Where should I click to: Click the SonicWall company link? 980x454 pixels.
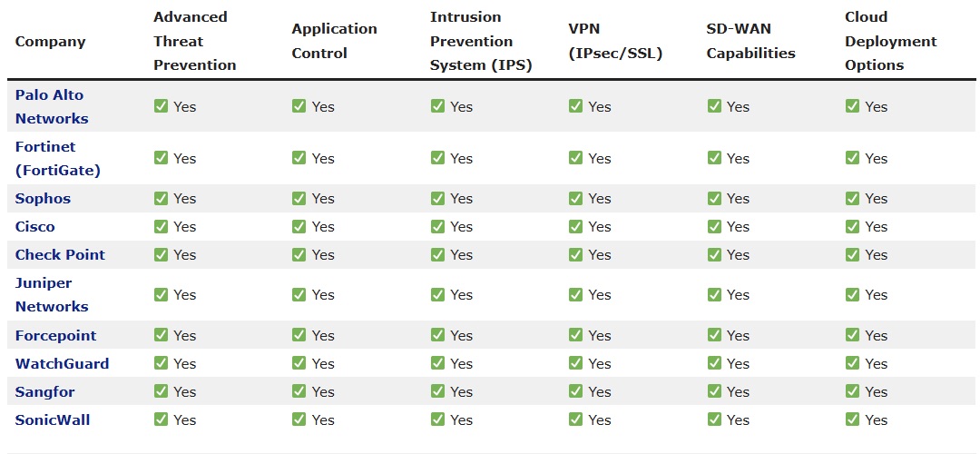[x=53, y=420]
